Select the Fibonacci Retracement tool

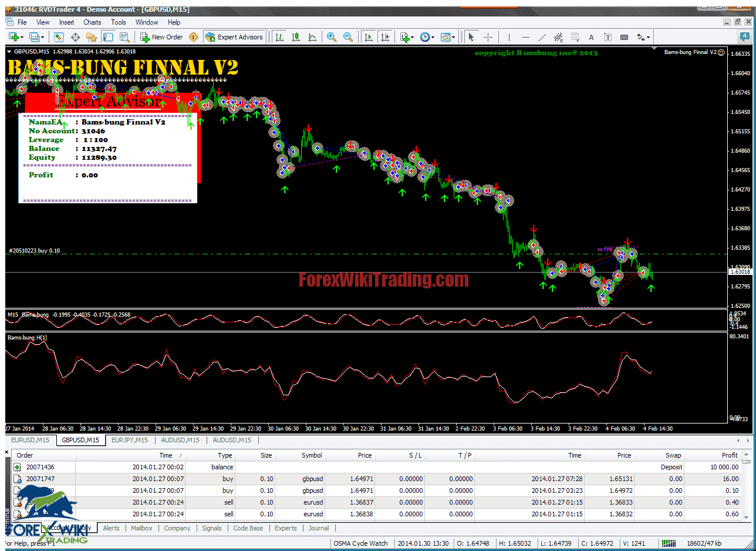[x=575, y=37]
